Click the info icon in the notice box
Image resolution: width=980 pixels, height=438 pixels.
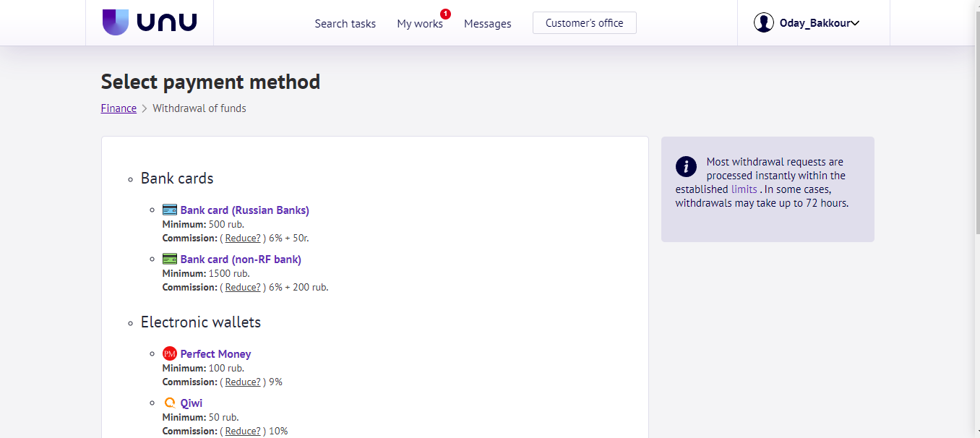(686, 167)
